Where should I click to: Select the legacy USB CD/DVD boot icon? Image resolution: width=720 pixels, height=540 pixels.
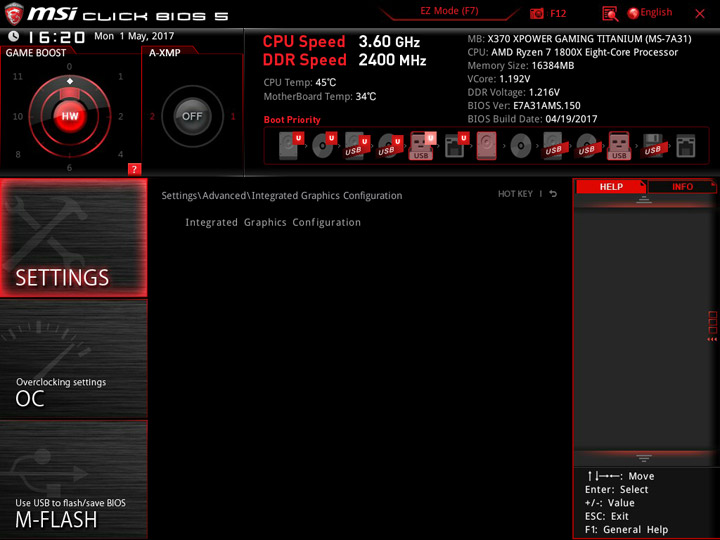pyautogui.click(x=586, y=146)
